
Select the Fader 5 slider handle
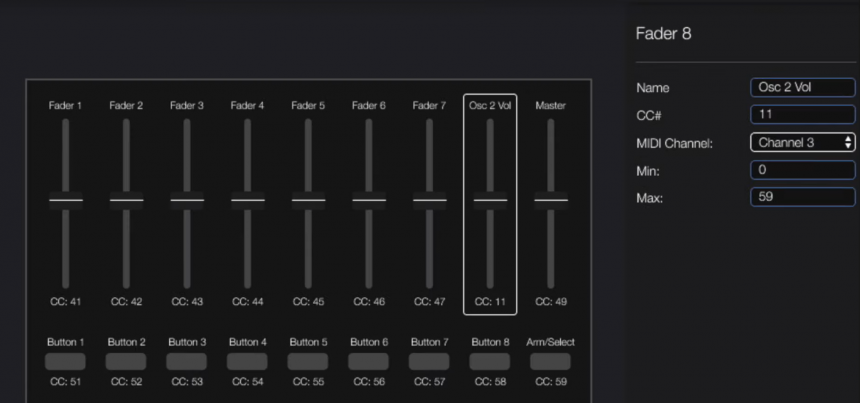pyautogui.click(x=308, y=200)
